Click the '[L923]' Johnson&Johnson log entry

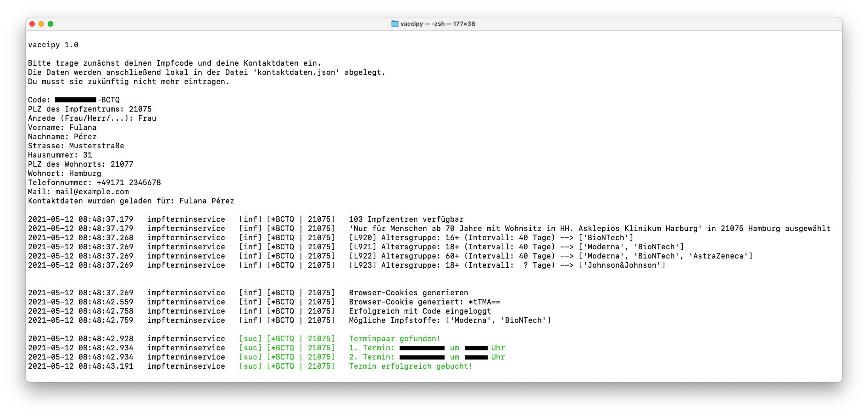(507, 265)
